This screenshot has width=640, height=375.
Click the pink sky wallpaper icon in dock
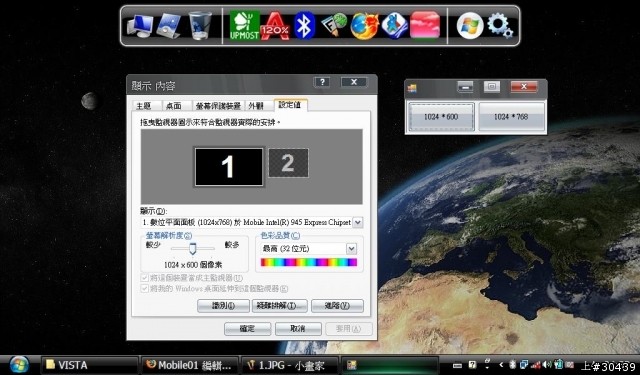click(425, 25)
